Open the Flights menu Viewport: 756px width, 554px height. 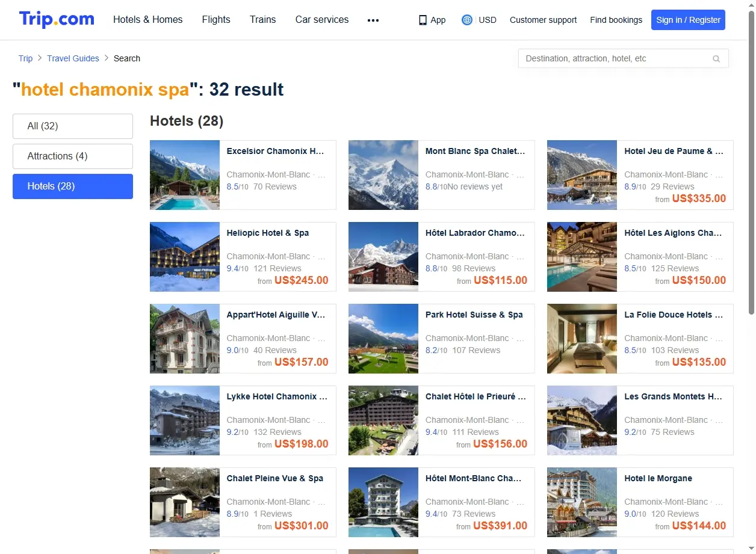pos(216,19)
